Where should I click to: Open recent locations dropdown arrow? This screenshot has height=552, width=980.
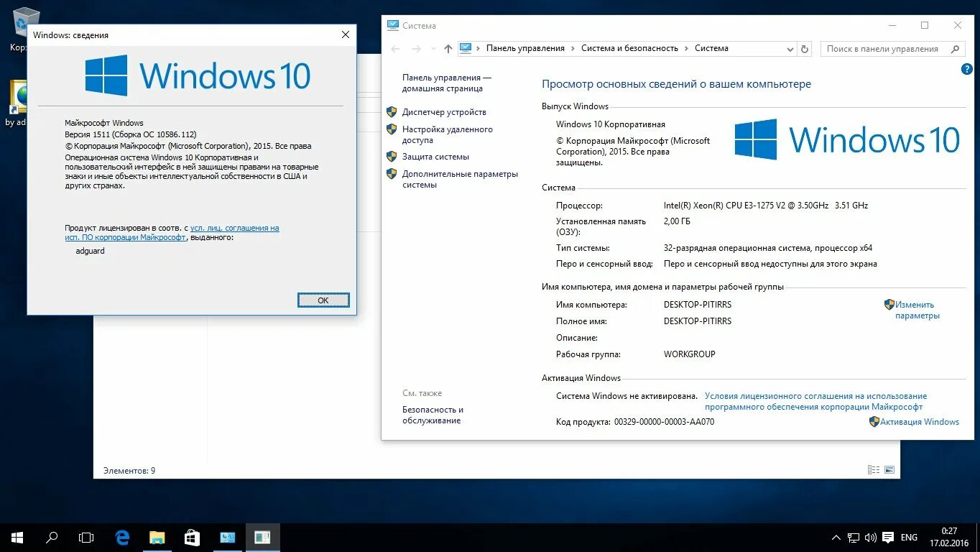click(433, 49)
